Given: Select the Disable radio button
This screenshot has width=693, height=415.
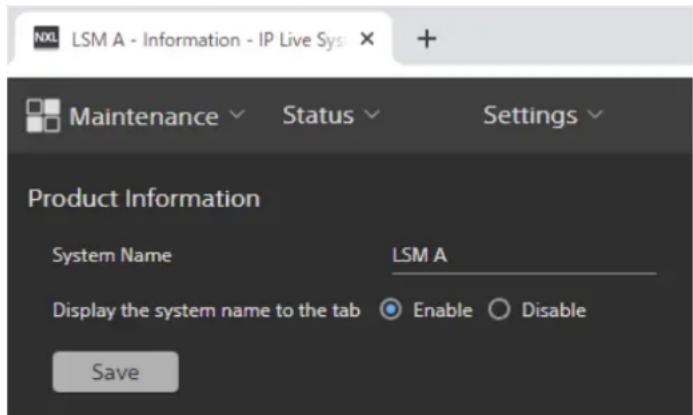Looking at the screenshot, I should [499, 309].
